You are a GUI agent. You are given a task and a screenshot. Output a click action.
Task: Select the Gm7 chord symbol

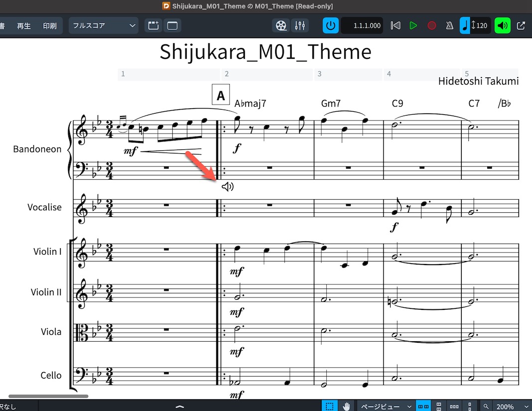[331, 103]
